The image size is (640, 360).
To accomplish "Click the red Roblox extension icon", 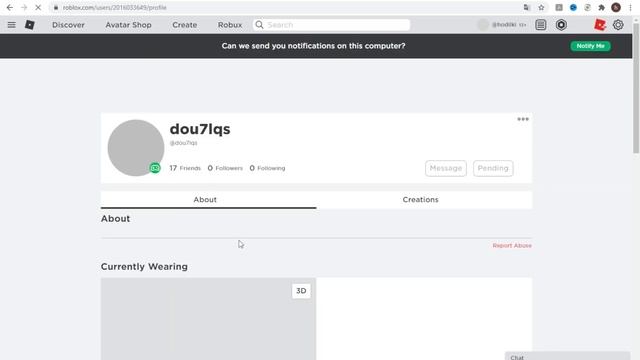I will (x=600, y=25).
